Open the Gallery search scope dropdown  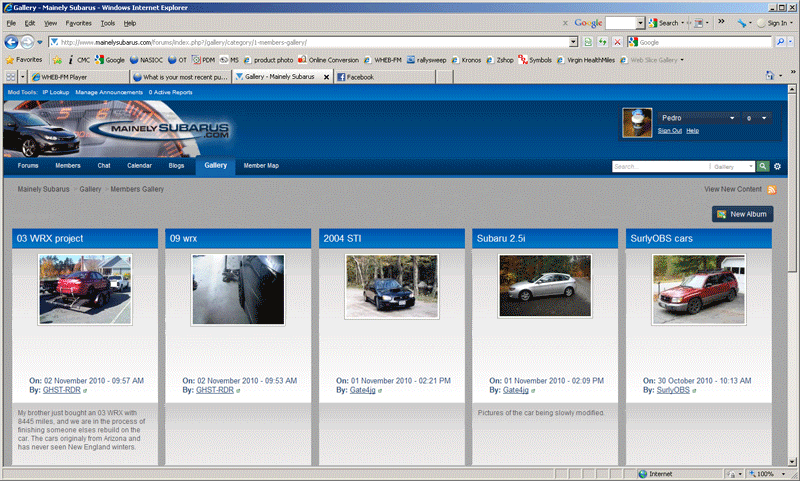tap(733, 167)
